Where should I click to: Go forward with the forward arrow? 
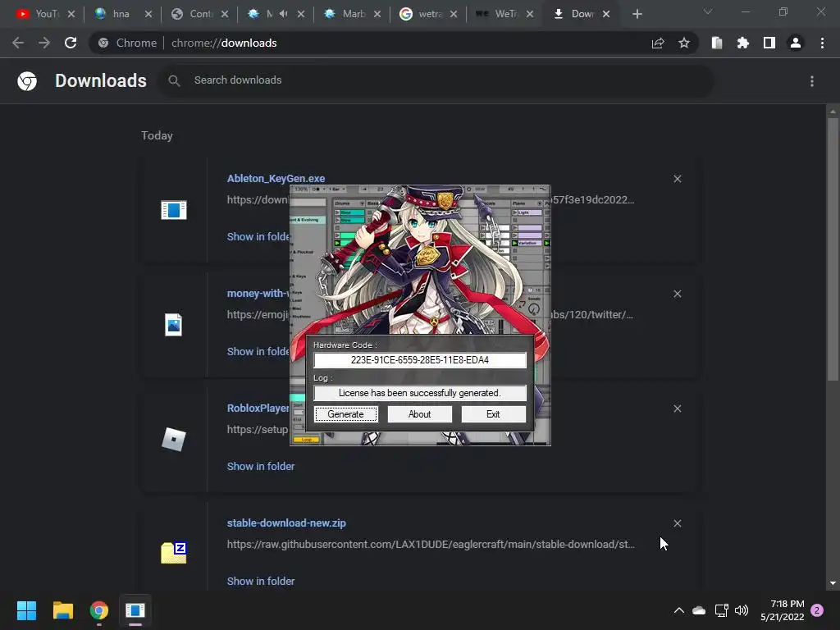[x=44, y=43]
